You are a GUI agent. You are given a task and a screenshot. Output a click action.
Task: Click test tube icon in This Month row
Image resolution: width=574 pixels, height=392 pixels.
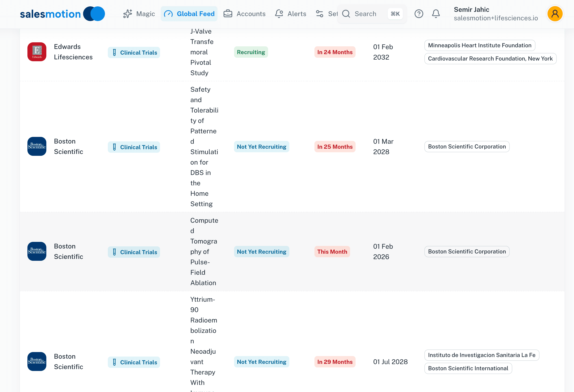(114, 252)
